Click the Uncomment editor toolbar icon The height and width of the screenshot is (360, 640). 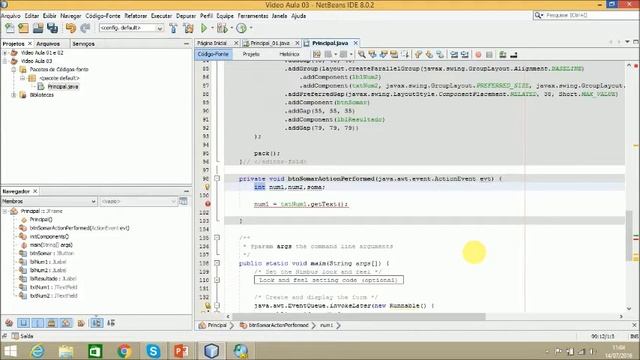(514, 54)
